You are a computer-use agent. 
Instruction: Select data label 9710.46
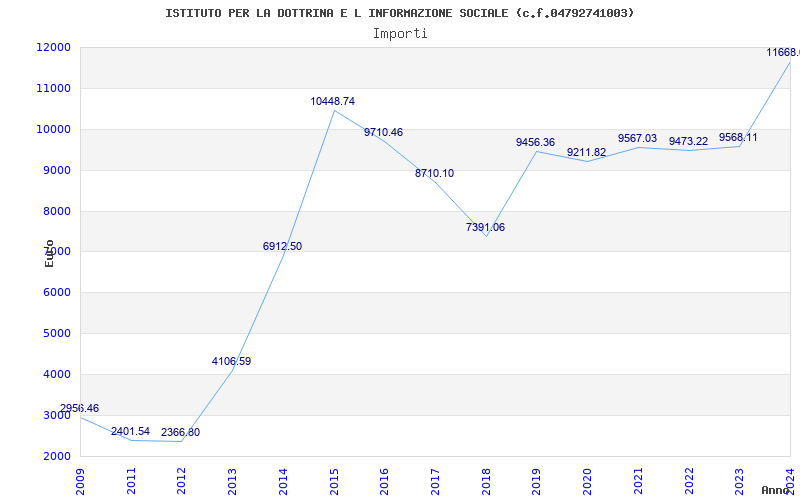[x=383, y=133]
